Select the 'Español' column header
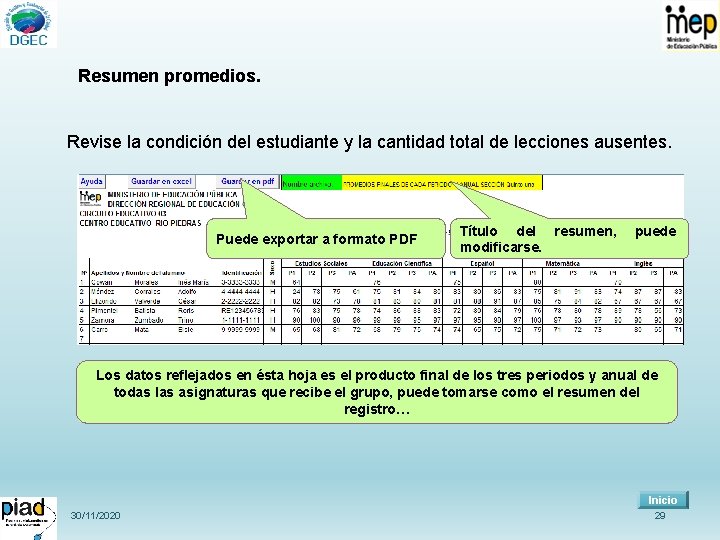 click(x=482, y=264)
